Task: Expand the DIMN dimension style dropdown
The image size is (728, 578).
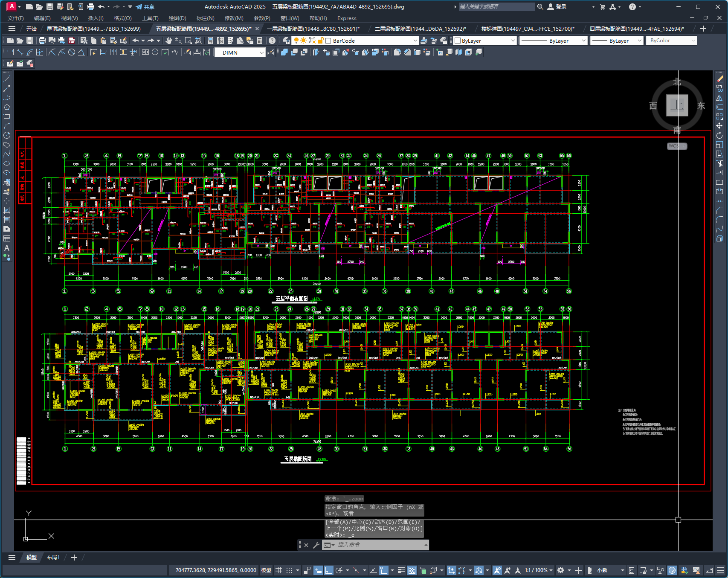Action: [240, 52]
